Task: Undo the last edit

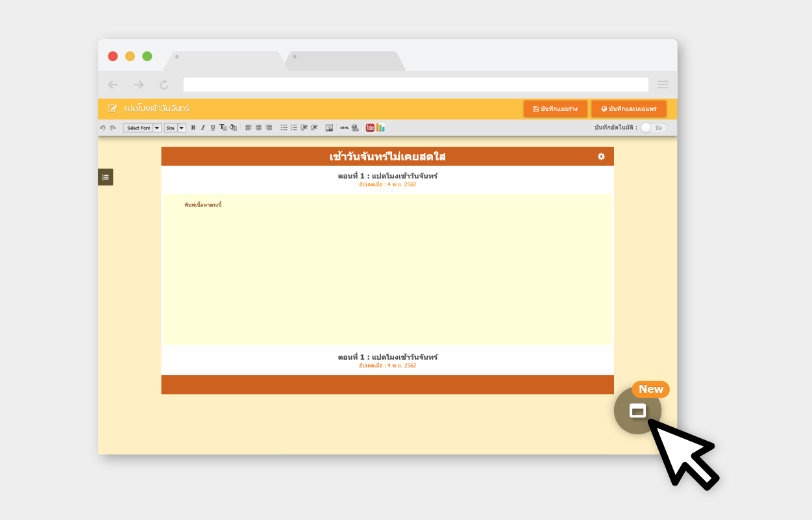Action: point(103,128)
